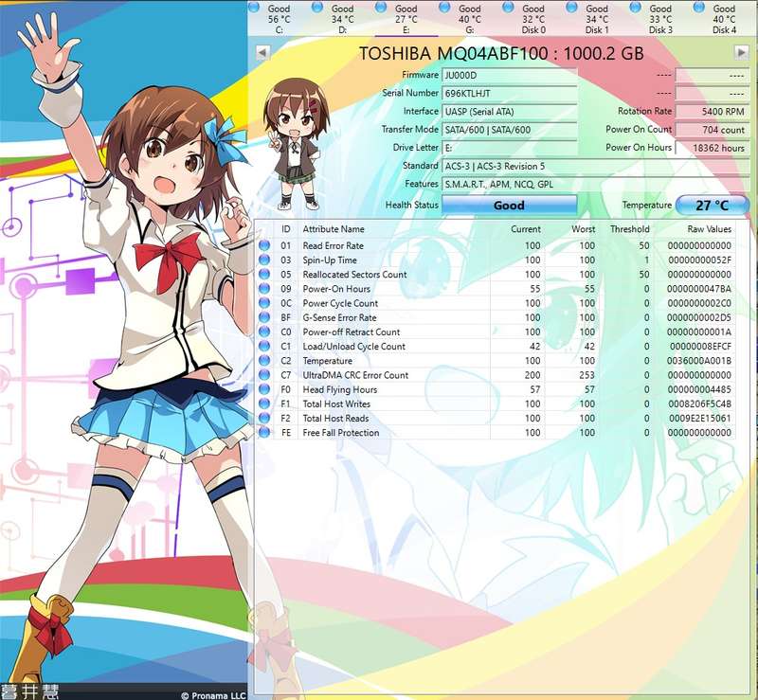
Task: Select the E: drive tab
Action: [406, 19]
